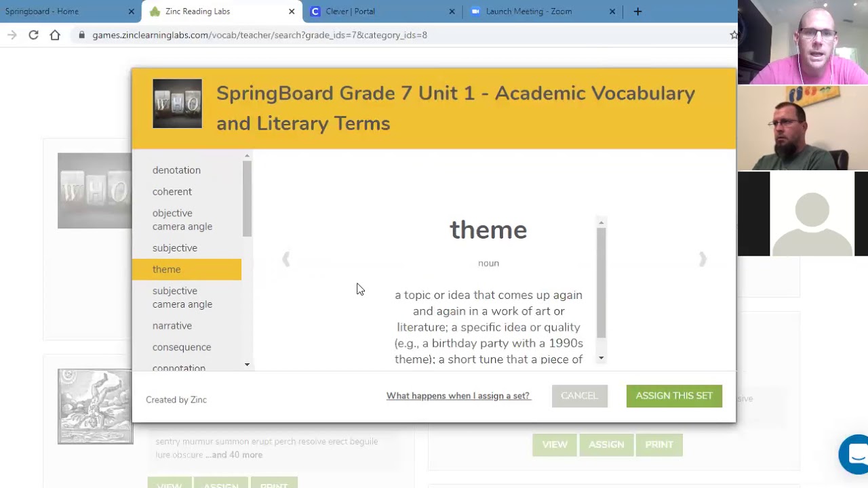Click the background PRINT button in the right card
Viewport: 868px width, 488px height.
coord(659,445)
